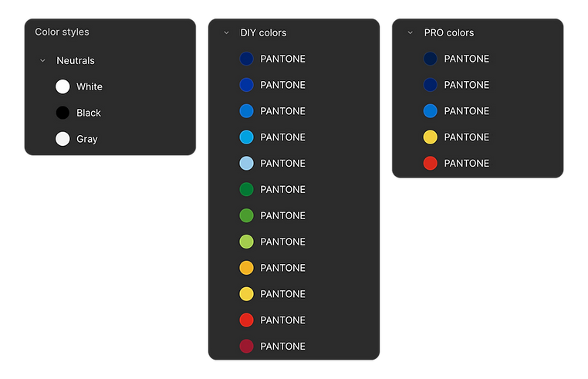The image size is (588, 379).
Task: Choose the bright blue swatch in PRO colors
Action: (x=430, y=111)
